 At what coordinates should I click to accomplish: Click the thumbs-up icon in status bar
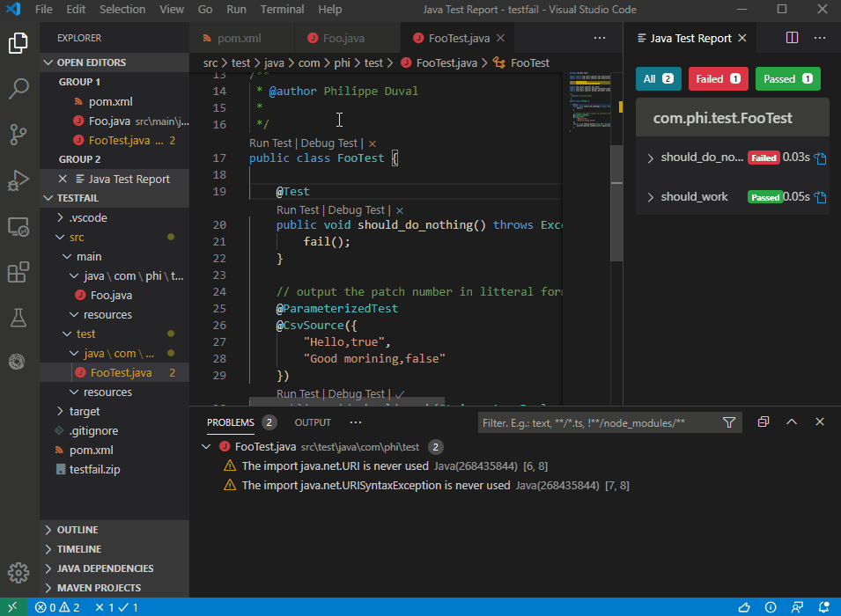click(x=744, y=607)
